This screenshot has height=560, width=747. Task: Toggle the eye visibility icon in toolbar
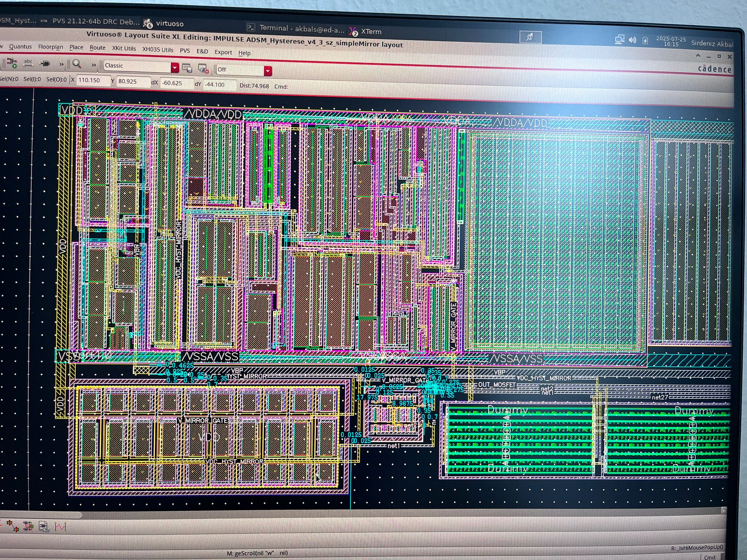(203, 68)
